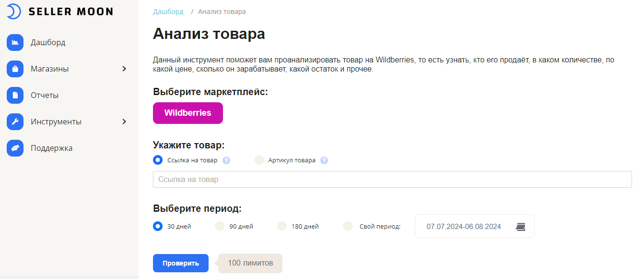Select the Ссылка на товар radio option
This screenshot has height=279, width=644.
tap(158, 160)
